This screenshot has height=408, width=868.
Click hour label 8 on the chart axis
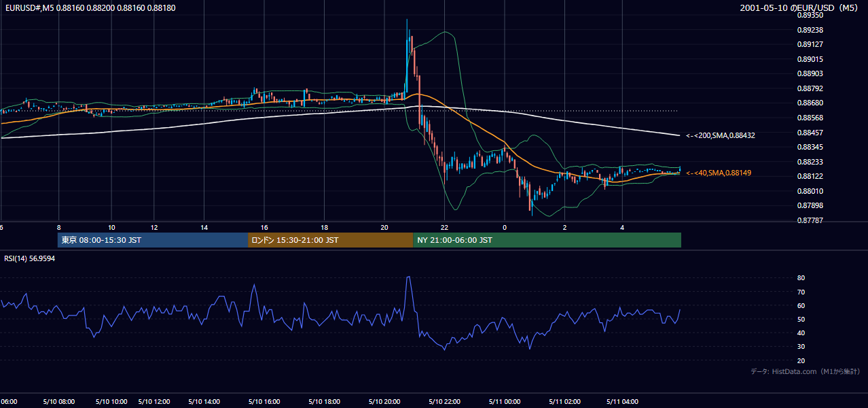point(59,227)
